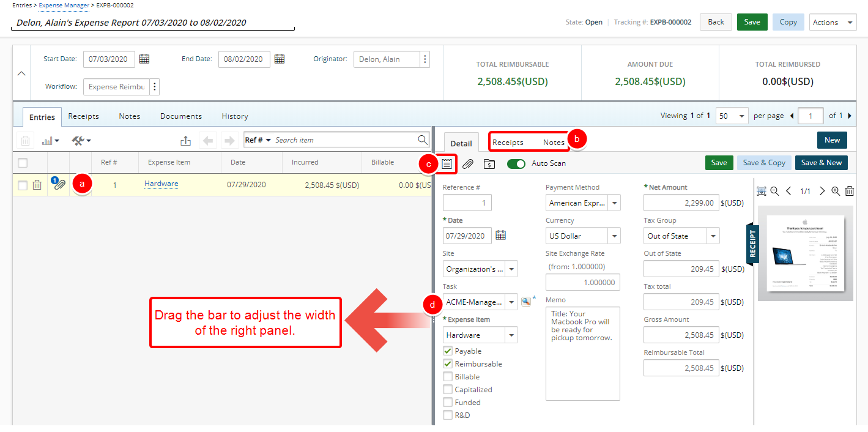
Task: Uncheck the Payable checkbox
Action: [x=448, y=351]
